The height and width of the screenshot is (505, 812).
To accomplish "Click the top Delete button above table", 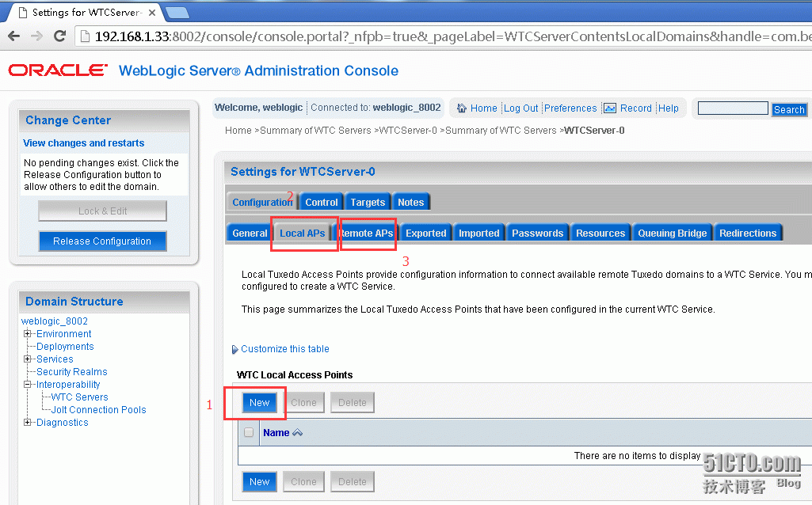I will click(353, 403).
